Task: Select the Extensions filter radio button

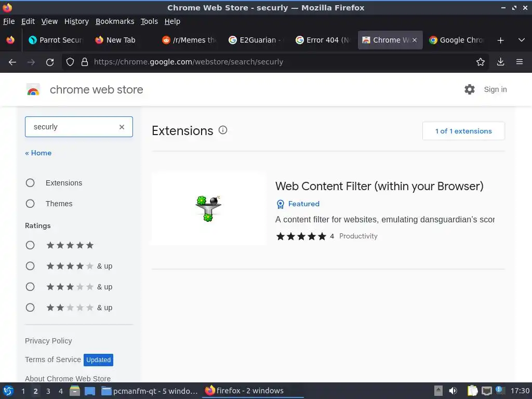Action: pos(30,183)
